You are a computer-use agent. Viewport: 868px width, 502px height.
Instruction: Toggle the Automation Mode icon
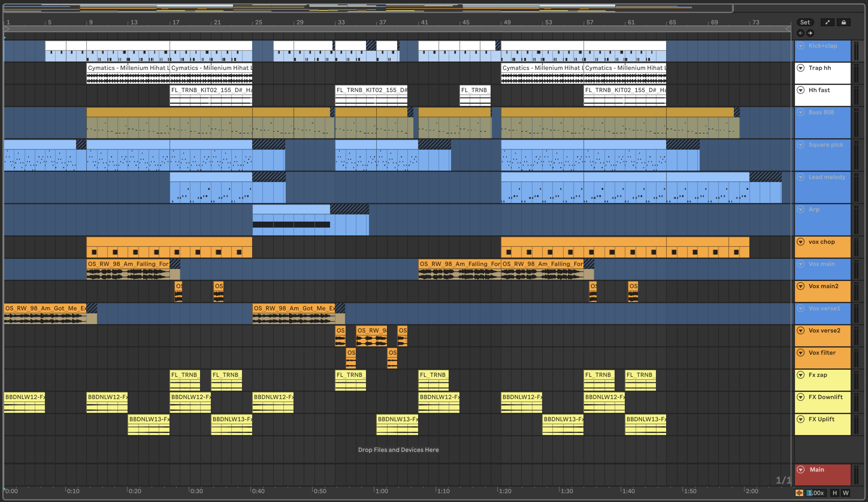(x=827, y=22)
